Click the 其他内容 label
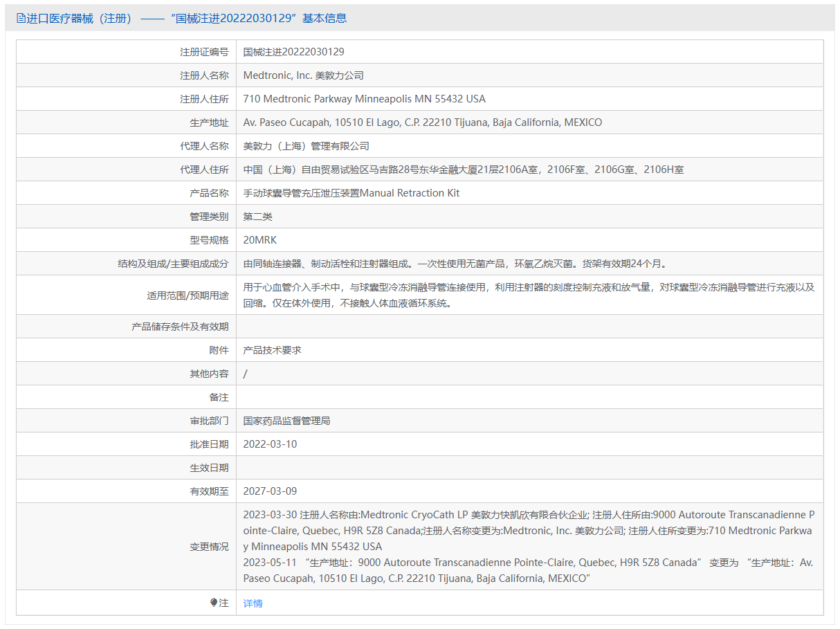Viewport: 840px width, 629px height. point(209,374)
